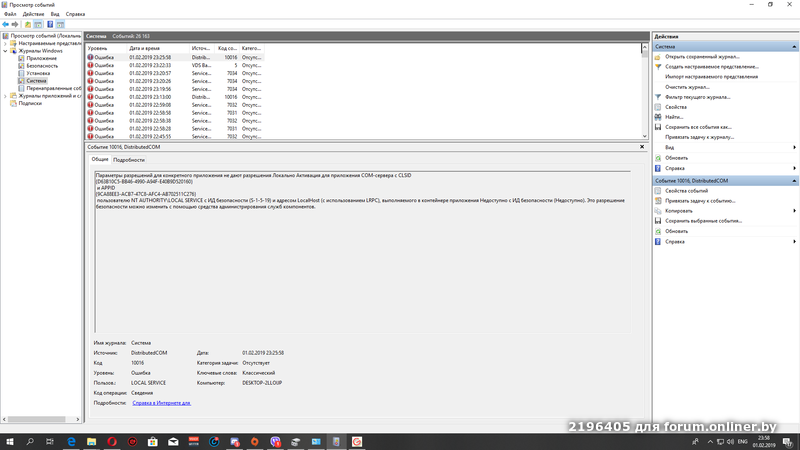Viewport: 800px width, 450px height.
Task: Click the filter icon next to Фильтр текущего журнала
Action: click(x=658, y=97)
